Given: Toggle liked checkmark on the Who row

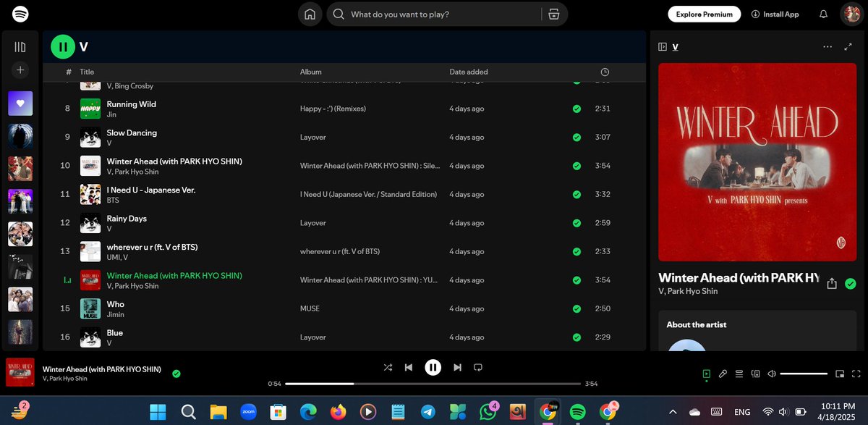Looking at the screenshot, I should click(576, 308).
